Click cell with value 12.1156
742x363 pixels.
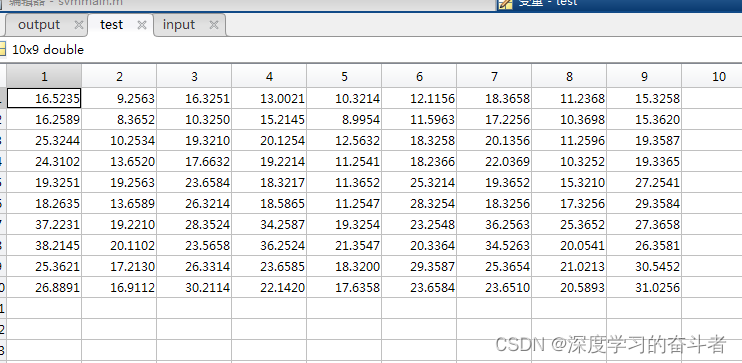coord(419,98)
